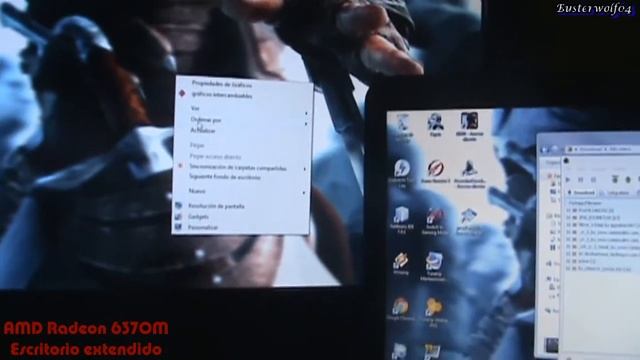Screen dimensions: 640x360
Task: Select the Daemon Tools Lite desktop icon
Action: (402, 173)
